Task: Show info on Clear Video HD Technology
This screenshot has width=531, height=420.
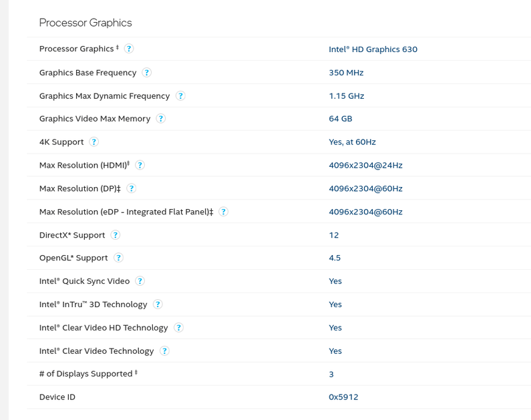Action: (x=178, y=328)
